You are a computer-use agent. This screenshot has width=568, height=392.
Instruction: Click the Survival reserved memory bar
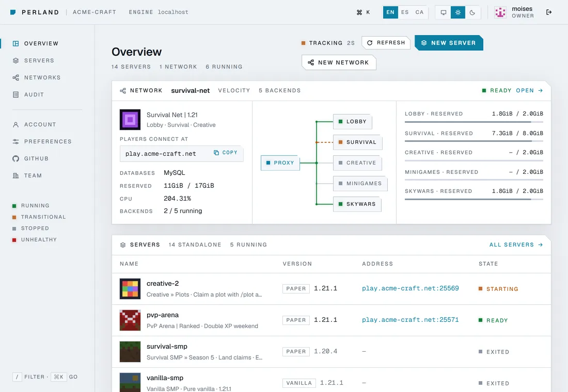coord(474,141)
